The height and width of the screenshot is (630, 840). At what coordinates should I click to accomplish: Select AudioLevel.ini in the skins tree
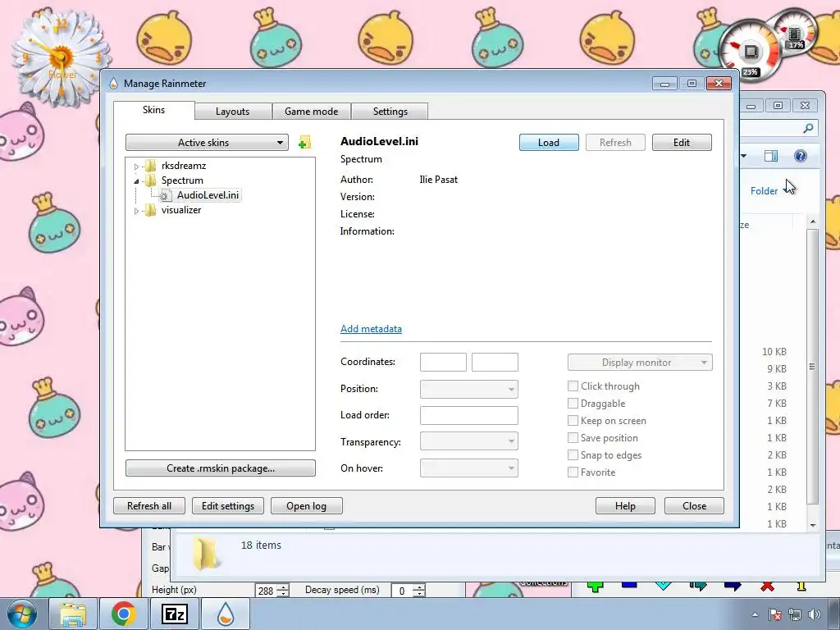click(x=208, y=195)
